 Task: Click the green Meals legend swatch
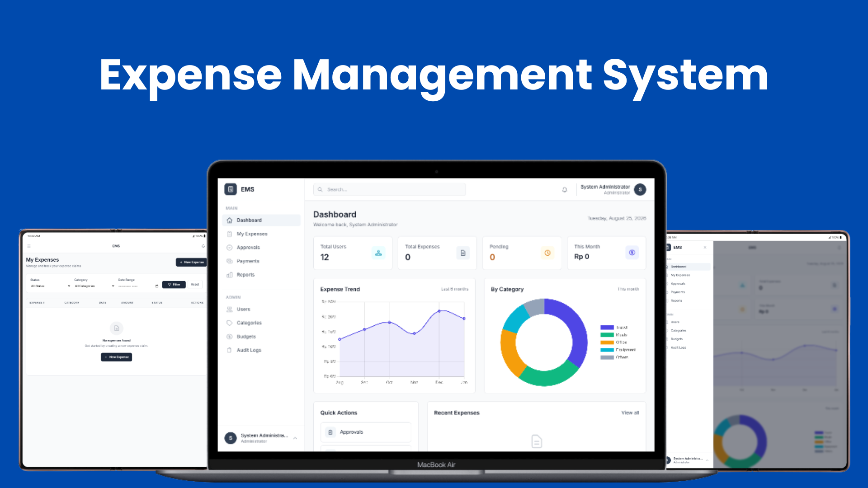(x=607, y=335)
